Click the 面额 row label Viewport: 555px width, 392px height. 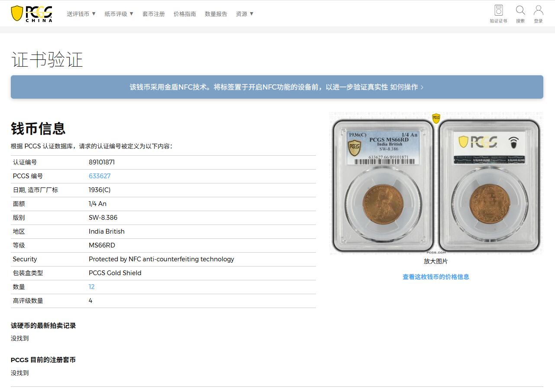19,204
